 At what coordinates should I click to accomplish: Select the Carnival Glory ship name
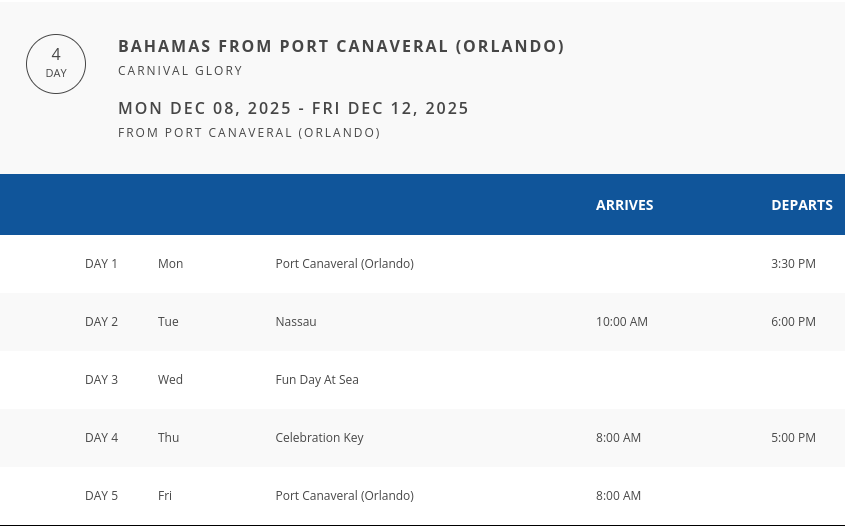(x=180, y=71)
